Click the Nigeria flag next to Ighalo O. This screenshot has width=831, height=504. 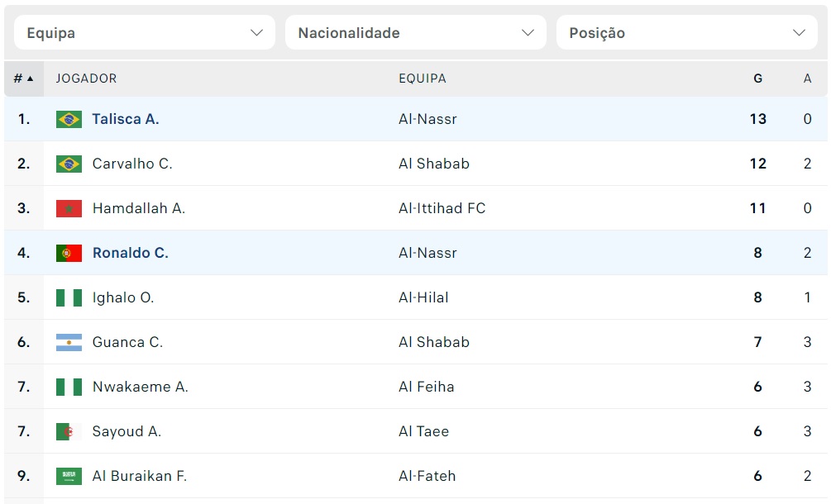point(69,297)
